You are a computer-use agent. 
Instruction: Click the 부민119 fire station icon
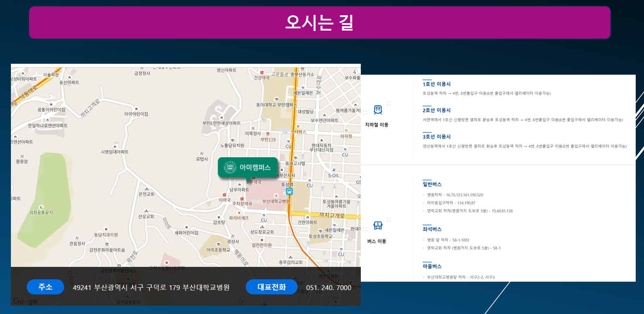pos(268,134)
